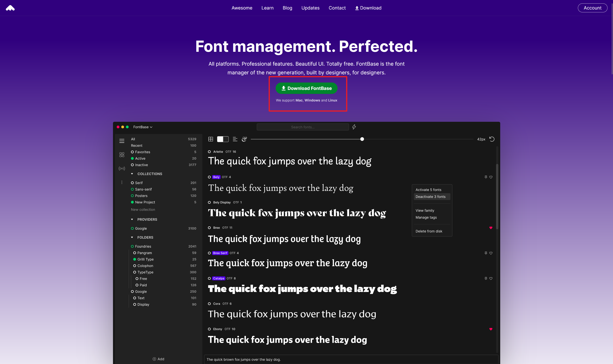The width and height of the screenshot is (613, 364).
Task: Click the hamburger menu sidebar icon
Action: (122, 141)
